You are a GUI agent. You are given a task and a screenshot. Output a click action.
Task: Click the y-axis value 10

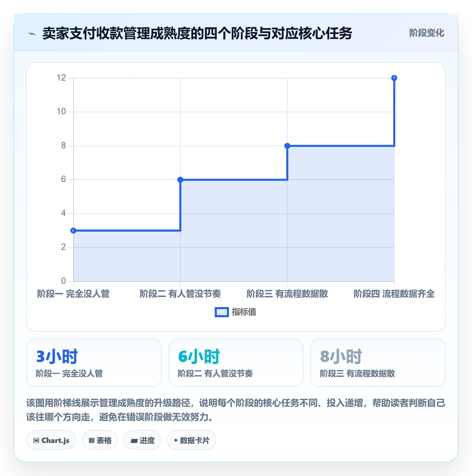click(61, 112)
